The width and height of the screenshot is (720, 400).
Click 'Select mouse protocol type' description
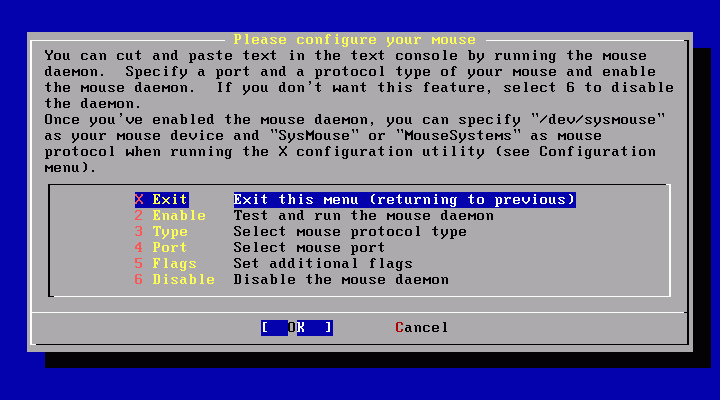[x=350, y=232]
